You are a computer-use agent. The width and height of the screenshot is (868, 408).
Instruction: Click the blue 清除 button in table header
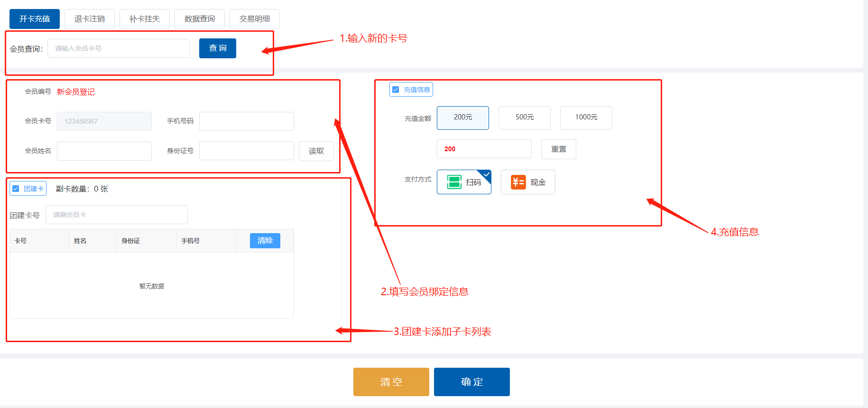pyautogui.click(x=265, y=241)
